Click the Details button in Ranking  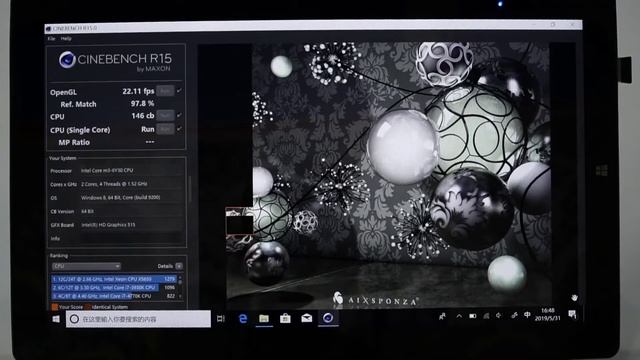(x=179, y=266)
